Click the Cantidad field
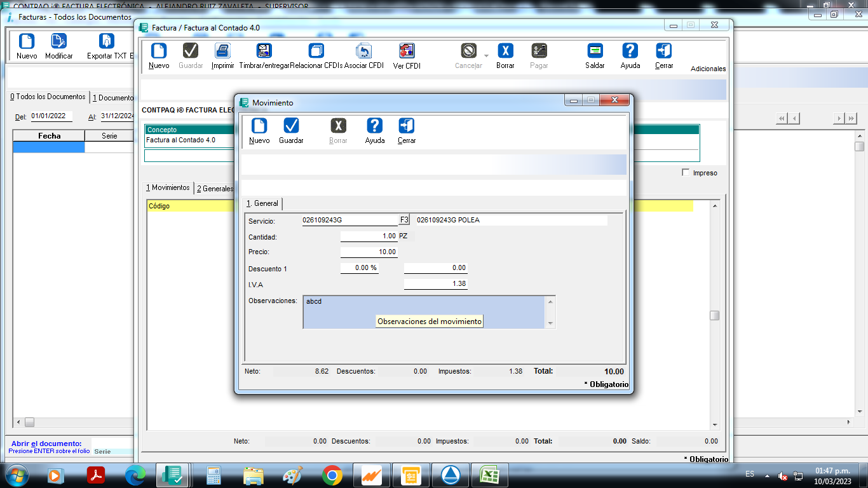The height and width of the screenshot is (488, 868). pyautogui.click(x=369, y=236)
